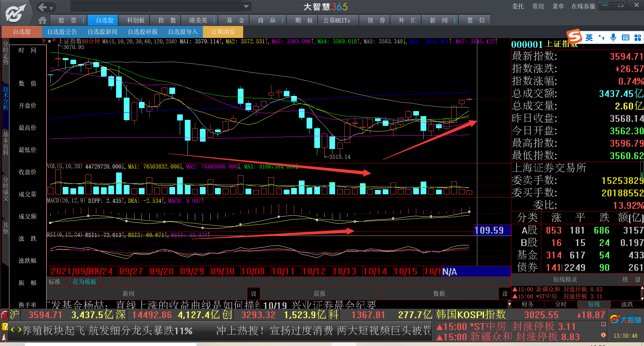Viewport: 644px width, 346px height.
Task: Open 港美英 tab submenu dots
Action: 214,20
